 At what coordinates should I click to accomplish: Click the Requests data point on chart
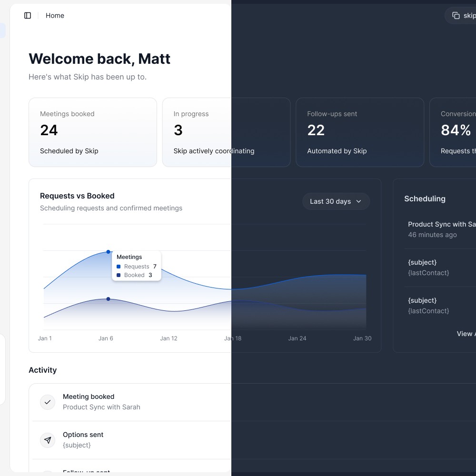tap(109, 252)
